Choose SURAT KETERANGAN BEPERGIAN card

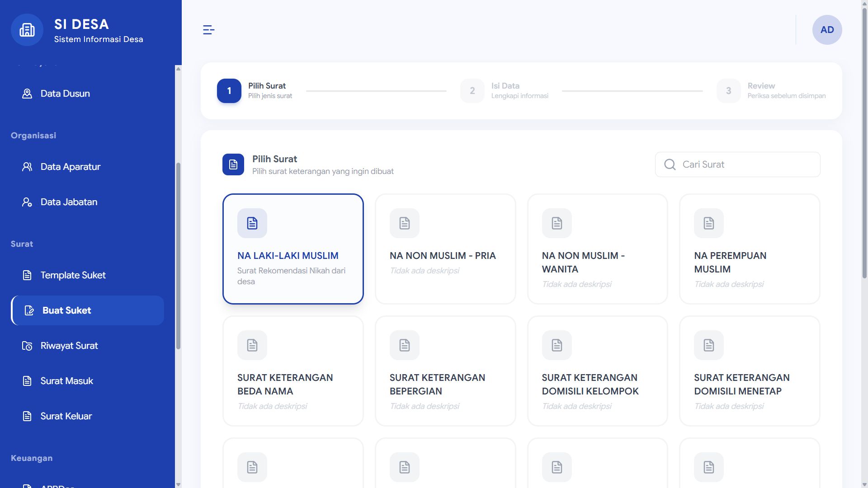click(445, 371)
